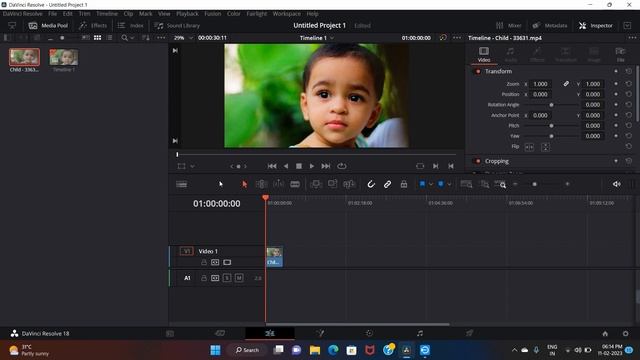
Task: Toggle timeline Snapping magnet
Action: [x=371, y=184]
